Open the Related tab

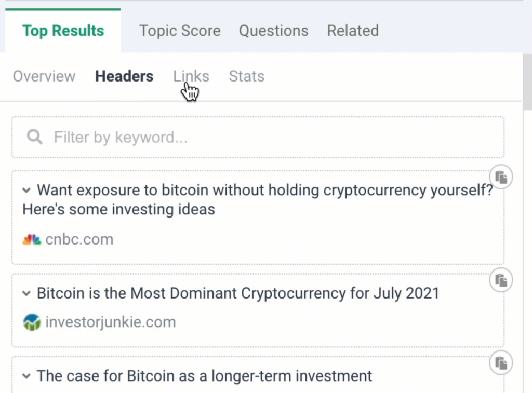coord(353,31)
